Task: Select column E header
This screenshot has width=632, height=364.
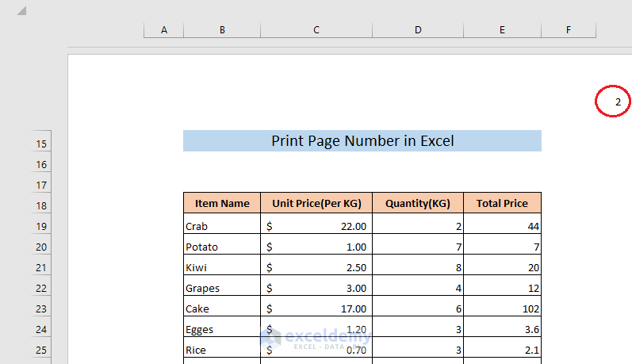Action: tap(502, 30)
